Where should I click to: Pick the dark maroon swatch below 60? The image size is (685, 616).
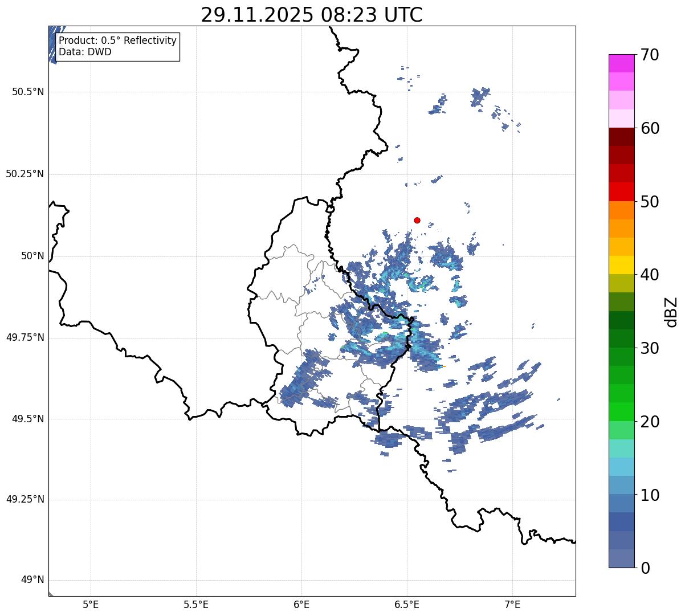tap(622, 137)
